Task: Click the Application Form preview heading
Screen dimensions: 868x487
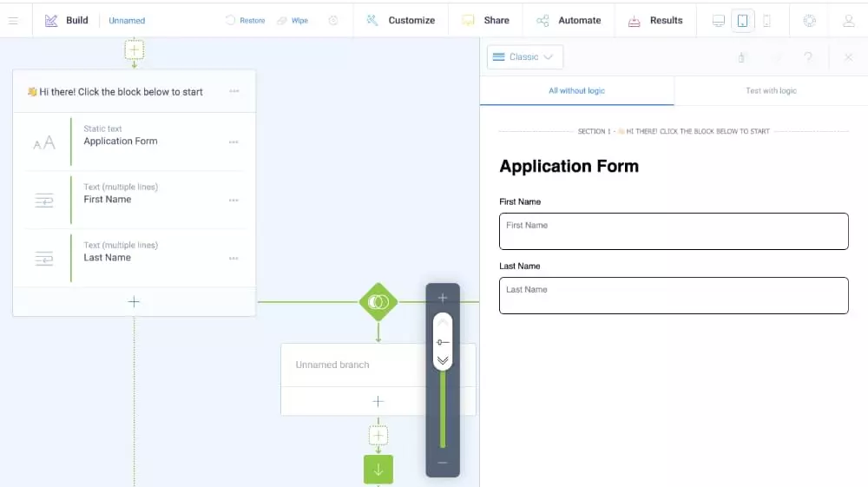Action: click(x=569, y=166)
